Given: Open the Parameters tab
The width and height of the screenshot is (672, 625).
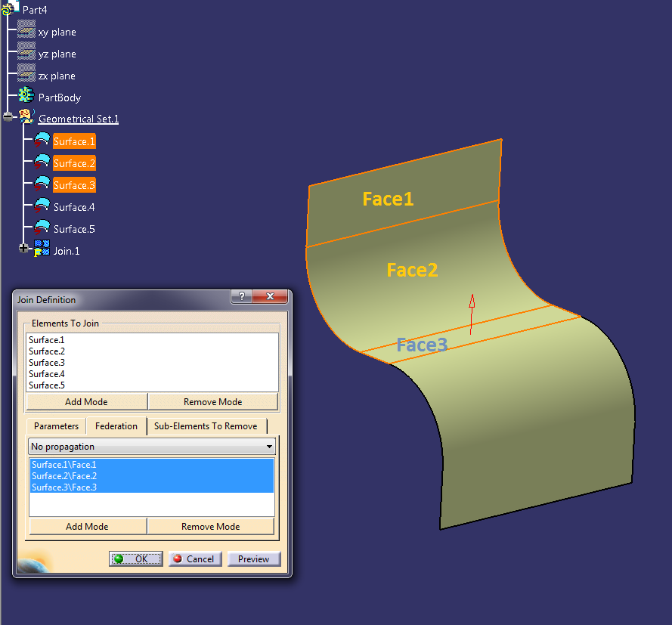Looking at the screenshot, I should (x=56, y=425).
